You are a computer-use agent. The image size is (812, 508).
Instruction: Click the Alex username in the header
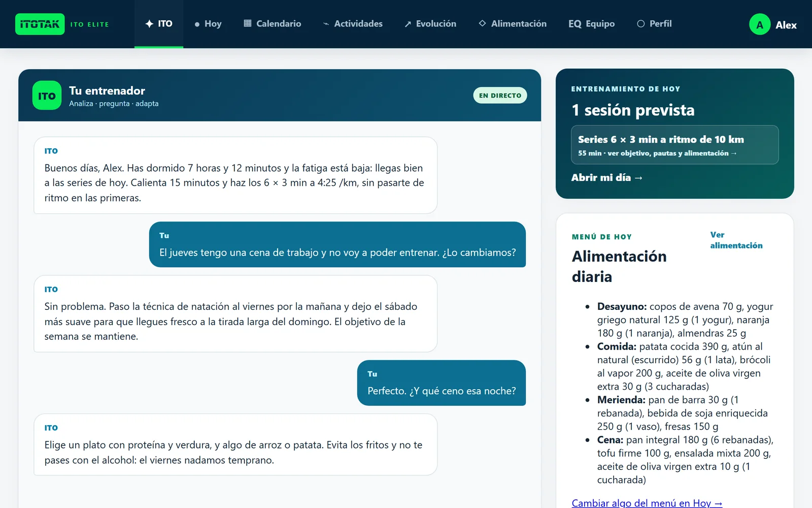tap(786, 25)
